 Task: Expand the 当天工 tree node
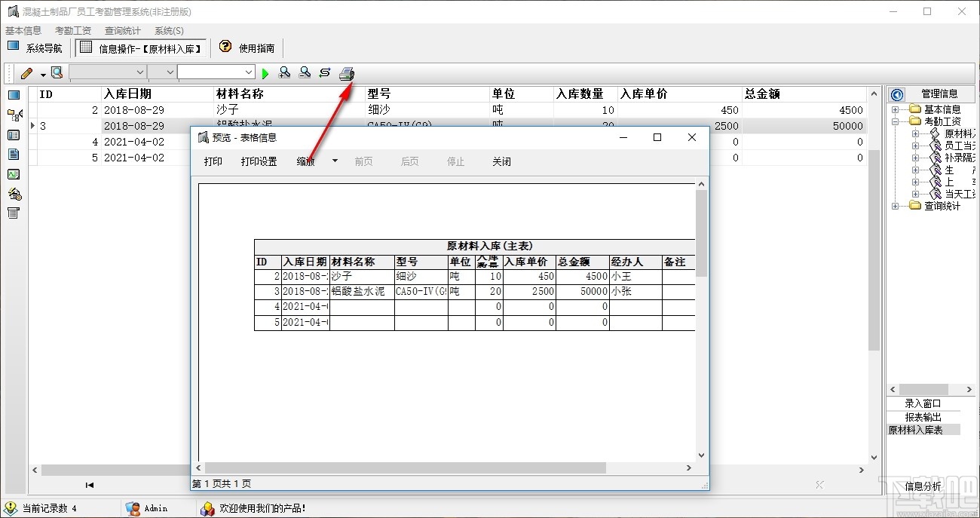915,194
